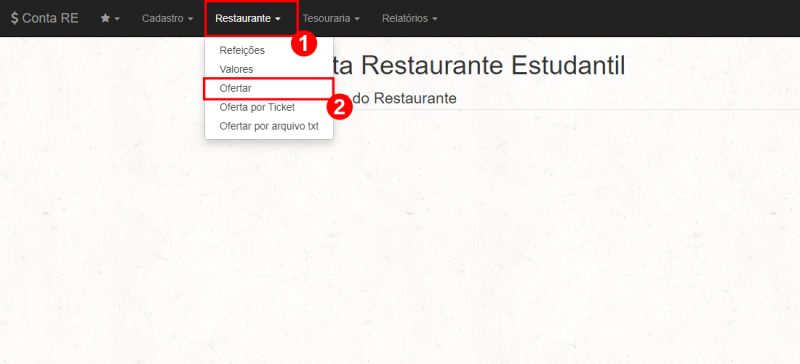Choose the Ofertar menu entry

269,88
